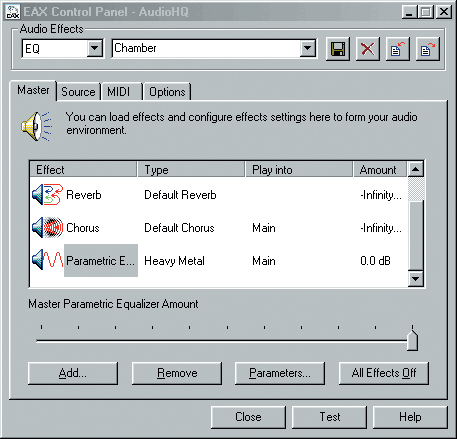Click -Infinity amount in Reverb row
Screen dimensions: 457x439
point(381,195)
